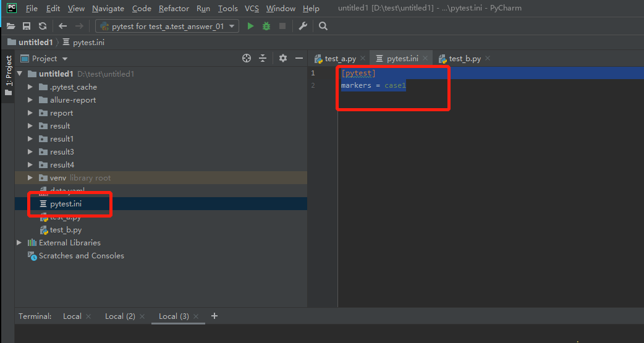
Task: Expand the result3 folder
Action: [x=30, y=152]
